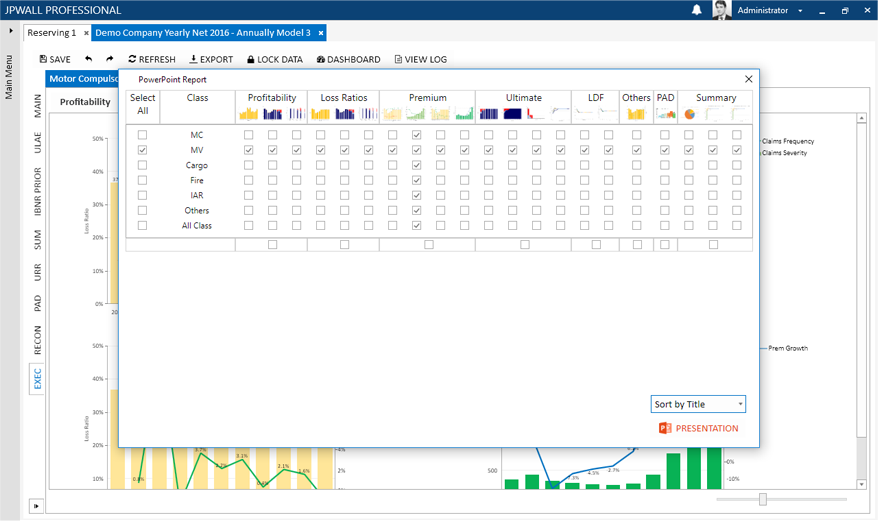878x521 pixels.
Task: Open the Administrator account dropdown arrow
Action: tap(800, 11)
